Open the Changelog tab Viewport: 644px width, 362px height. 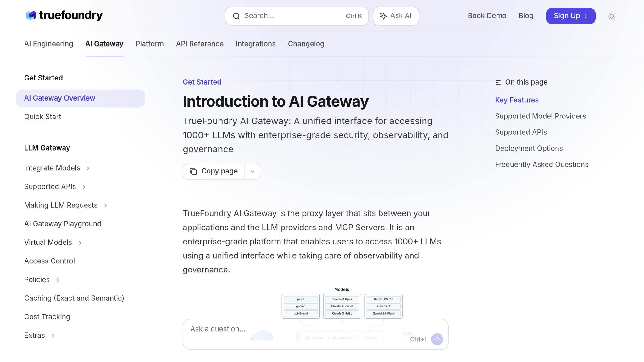pyautogui.click(x=306, y=44)
